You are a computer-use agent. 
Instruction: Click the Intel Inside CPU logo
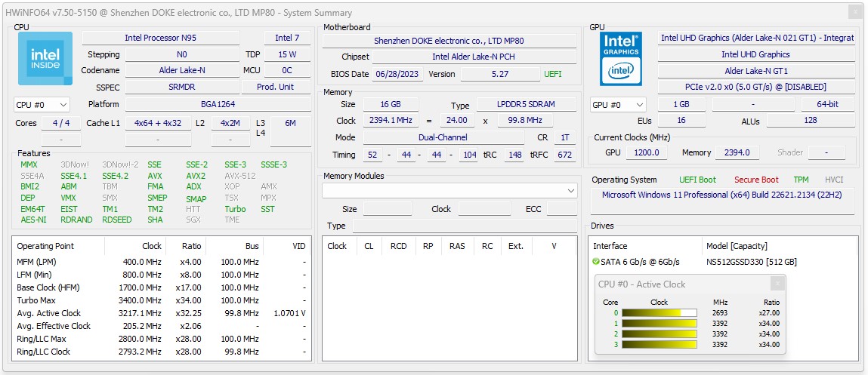click(x=45, y=59)
